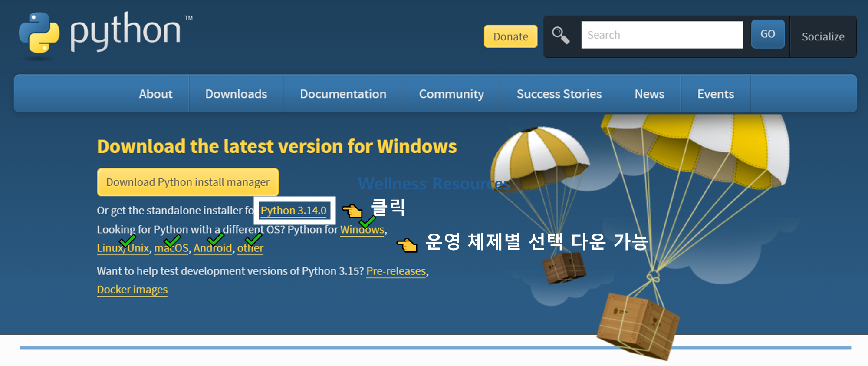Screen dimensions: 868x366
Task: Click the Donate button
Action: tap(511, 36)
